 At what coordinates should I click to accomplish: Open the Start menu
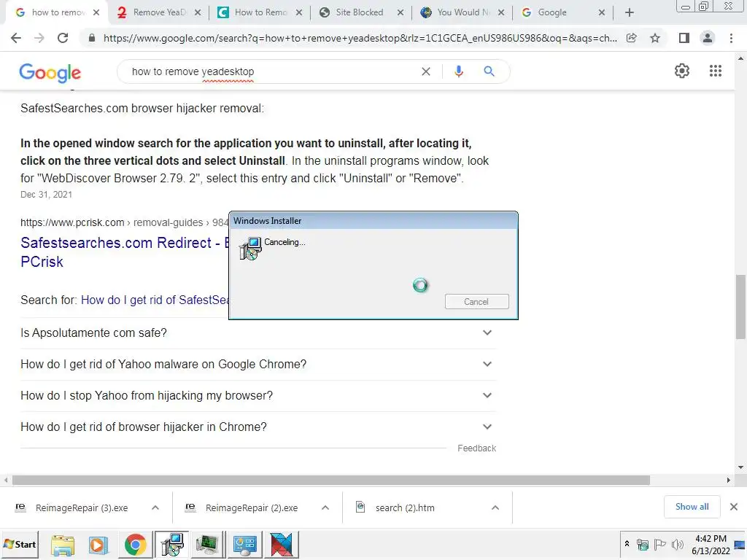point(20,544)
